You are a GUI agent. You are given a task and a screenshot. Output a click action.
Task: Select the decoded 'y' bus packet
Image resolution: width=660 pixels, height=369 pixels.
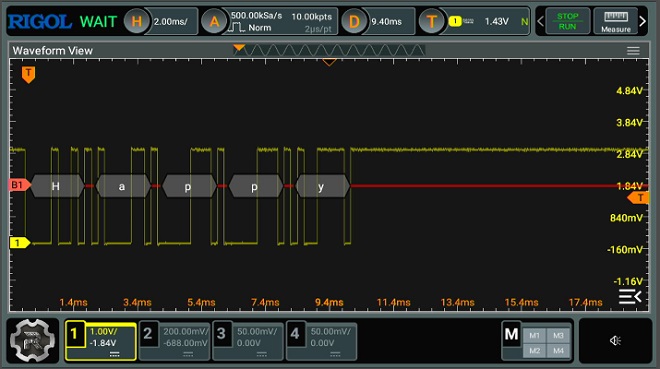[x=322, y=186]
